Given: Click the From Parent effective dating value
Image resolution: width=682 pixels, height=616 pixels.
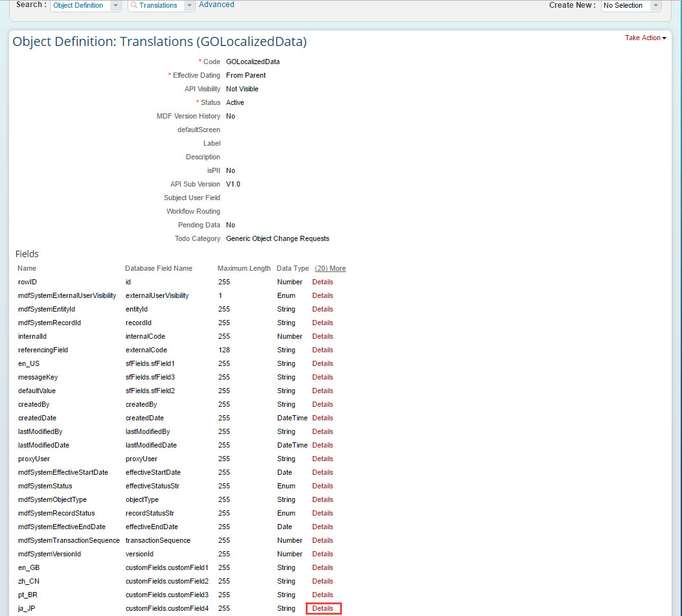Looking at the screenshot, I should point(245,75).
